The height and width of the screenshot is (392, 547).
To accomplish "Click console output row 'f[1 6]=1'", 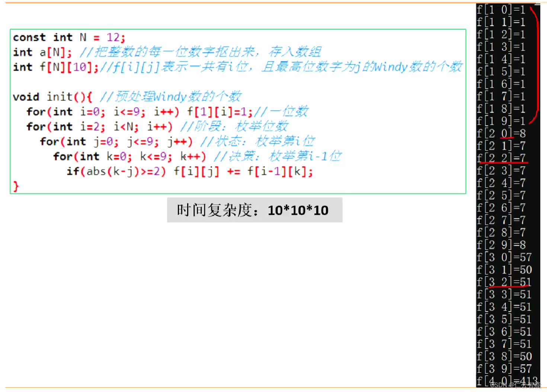I will coord(501,84).
